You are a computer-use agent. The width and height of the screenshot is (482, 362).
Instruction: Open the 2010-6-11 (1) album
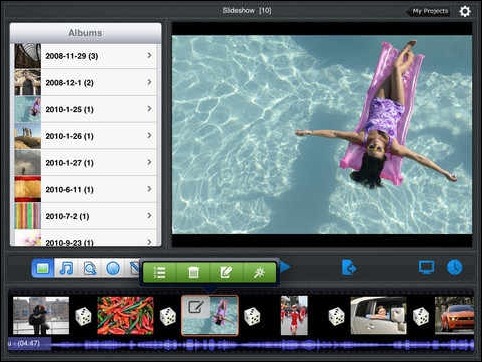click(85, 189)
